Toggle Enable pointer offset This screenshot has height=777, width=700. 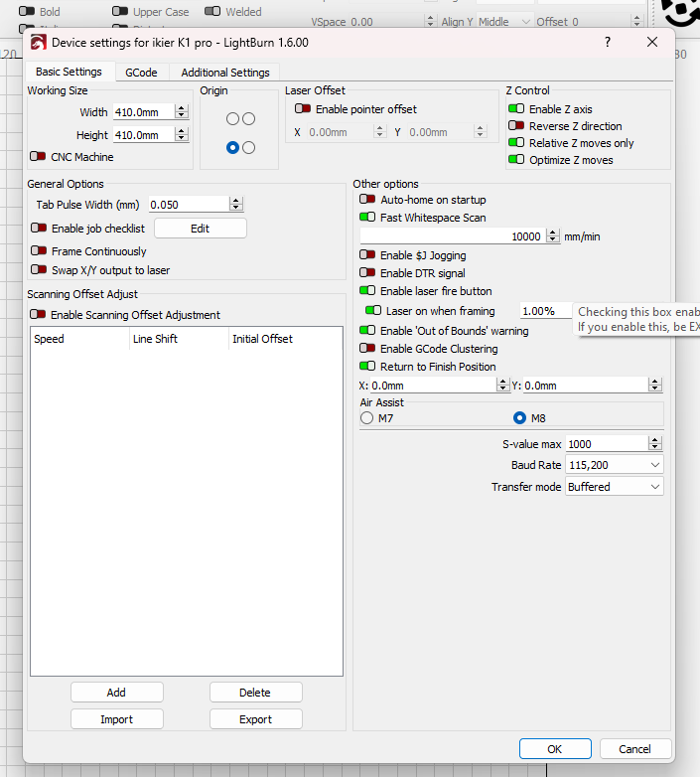coord(303,108)
